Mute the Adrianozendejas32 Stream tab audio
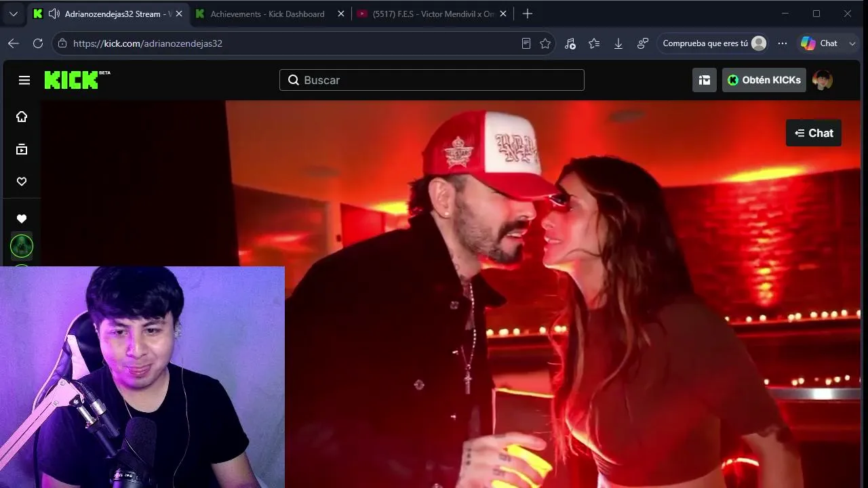This screenshot has height=488, width=868. [54, 14]
